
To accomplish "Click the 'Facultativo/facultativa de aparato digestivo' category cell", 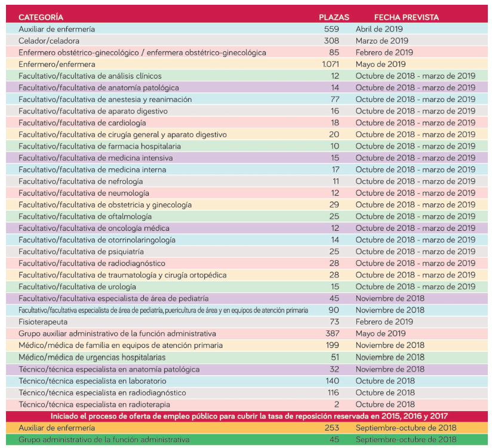I will pyautogui.click(x=93, y=111).
